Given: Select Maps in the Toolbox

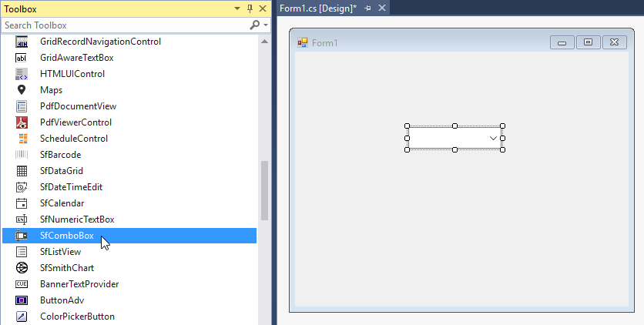Looking at the screenshot, I should (x=52, y=90).
